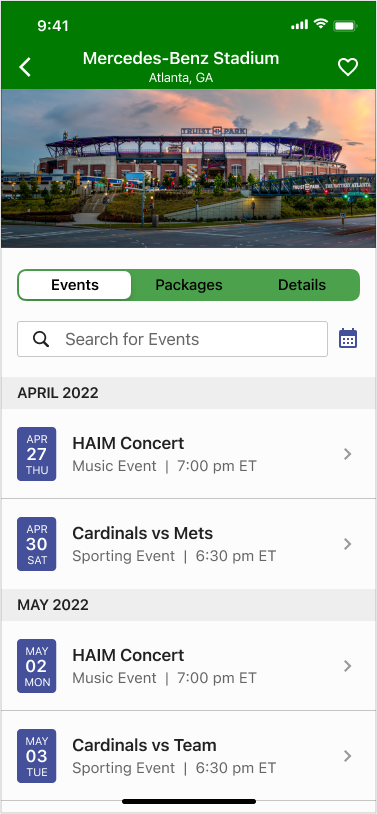Tap the Wi-Fi status icon
The height and width of the screenshot is (814, 377).
[x=321, y=24]
